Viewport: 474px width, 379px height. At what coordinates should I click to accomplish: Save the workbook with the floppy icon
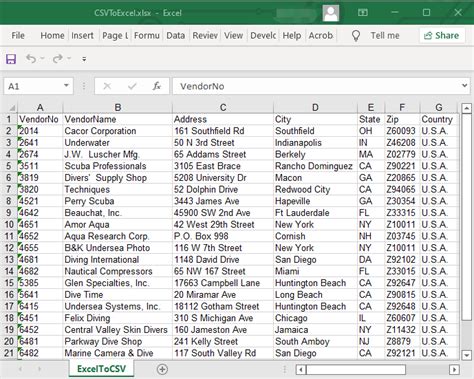click(11, 59)
